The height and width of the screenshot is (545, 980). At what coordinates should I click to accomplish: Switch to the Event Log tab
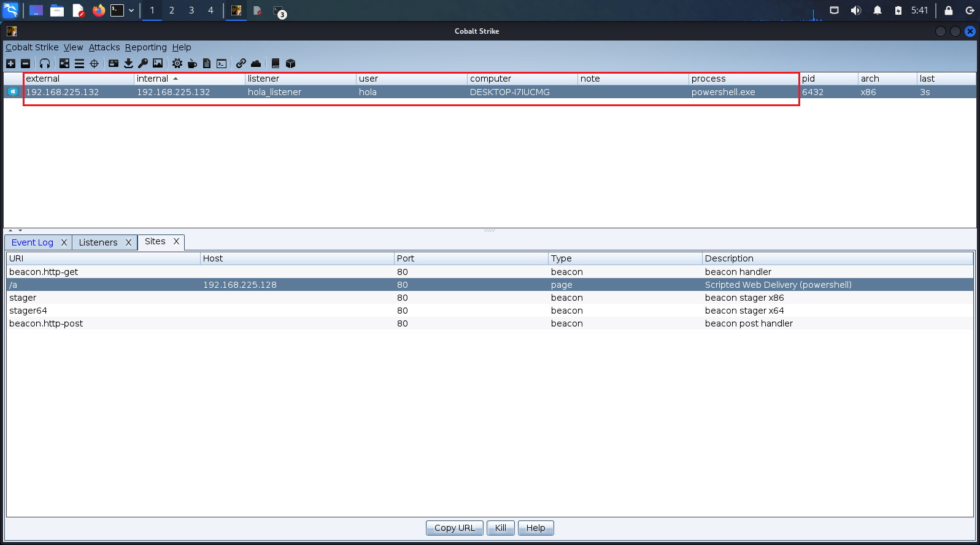click(33, 242)
